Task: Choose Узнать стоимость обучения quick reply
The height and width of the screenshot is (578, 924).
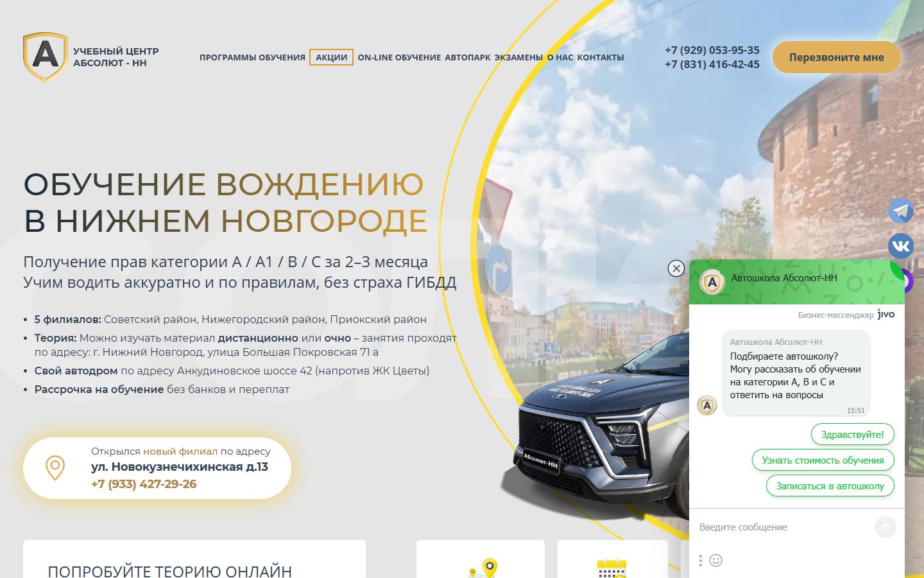Action: pos(823,460)
